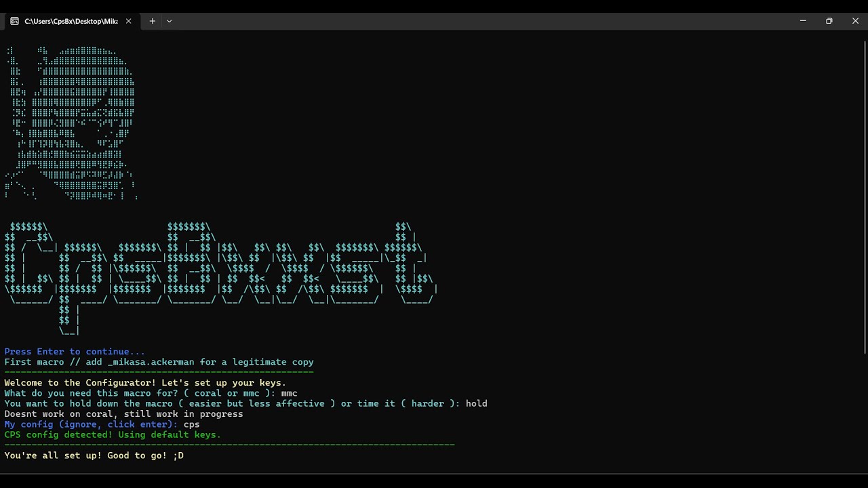Viewport: 868px width, 488px height.
Task: Click the large dollar-sign ASCII banner
Action: [x=221, y=279]
